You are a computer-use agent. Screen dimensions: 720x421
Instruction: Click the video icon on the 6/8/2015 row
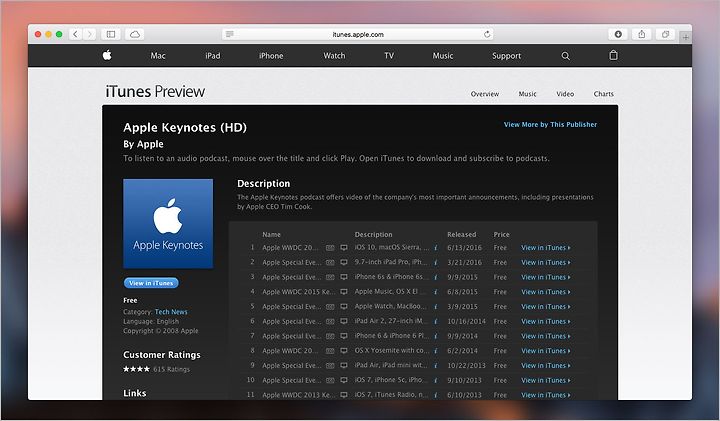click(x=343, y=292)
